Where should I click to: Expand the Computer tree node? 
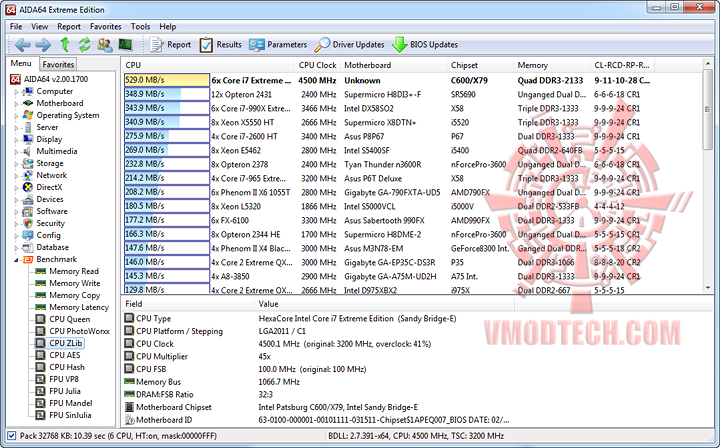[16, 92]
